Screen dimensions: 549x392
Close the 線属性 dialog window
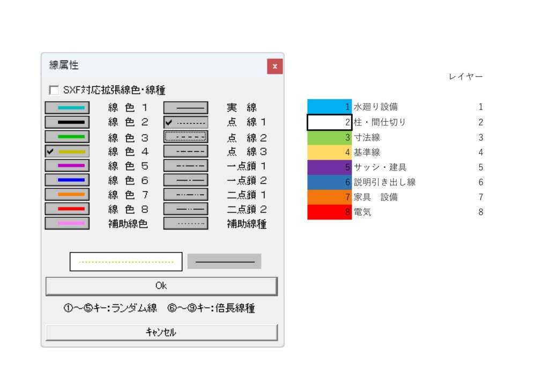tap(274, 66)
